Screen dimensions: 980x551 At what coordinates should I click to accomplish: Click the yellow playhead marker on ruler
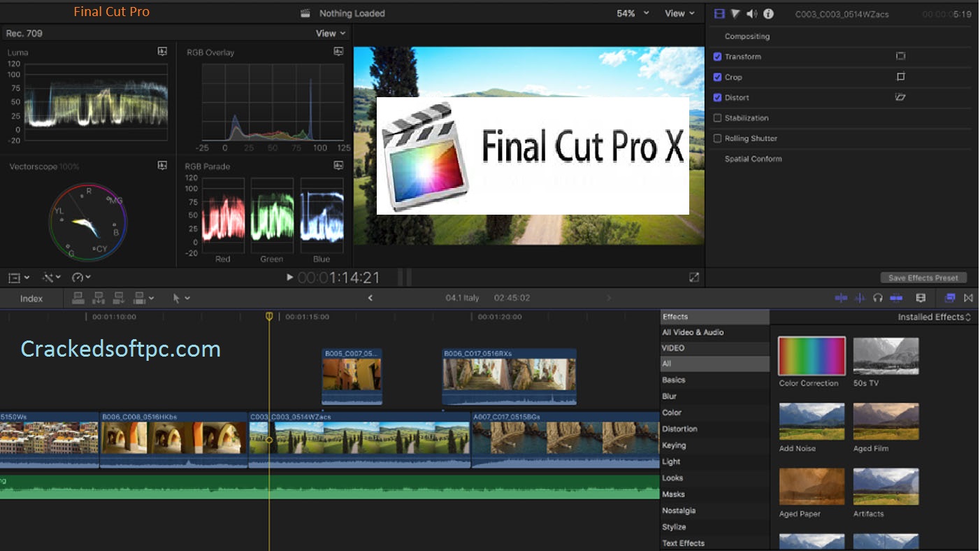click(x=269, y=317)
